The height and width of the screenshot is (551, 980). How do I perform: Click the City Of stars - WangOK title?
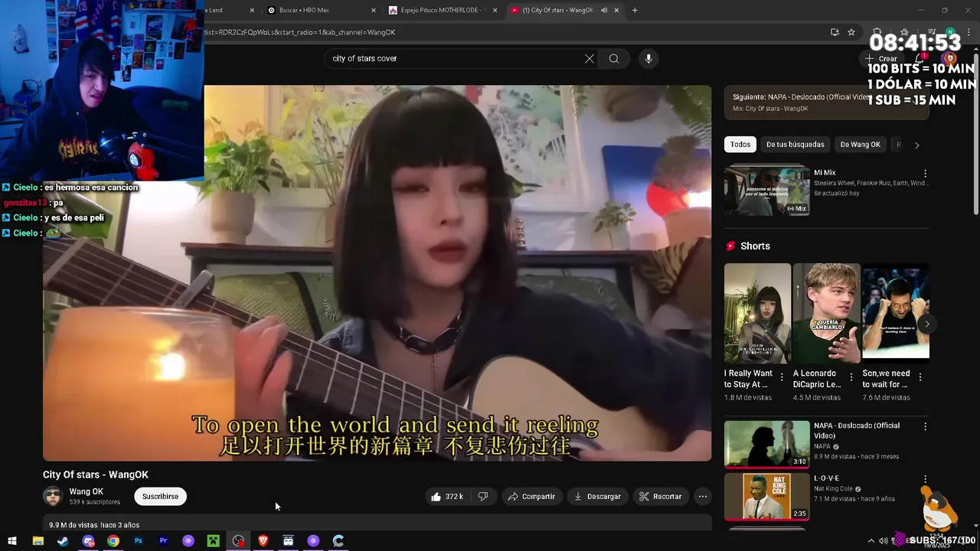(96, 474)
